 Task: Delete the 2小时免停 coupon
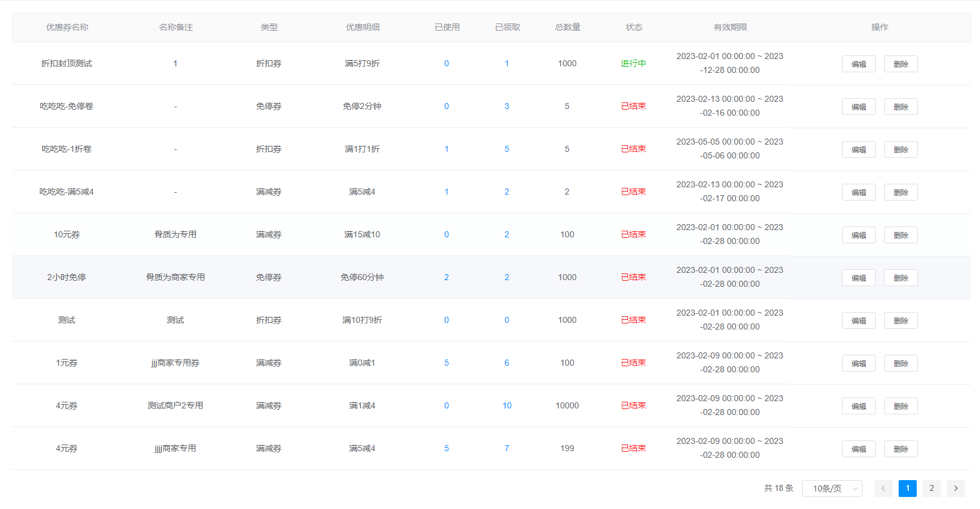pos(900,278)
